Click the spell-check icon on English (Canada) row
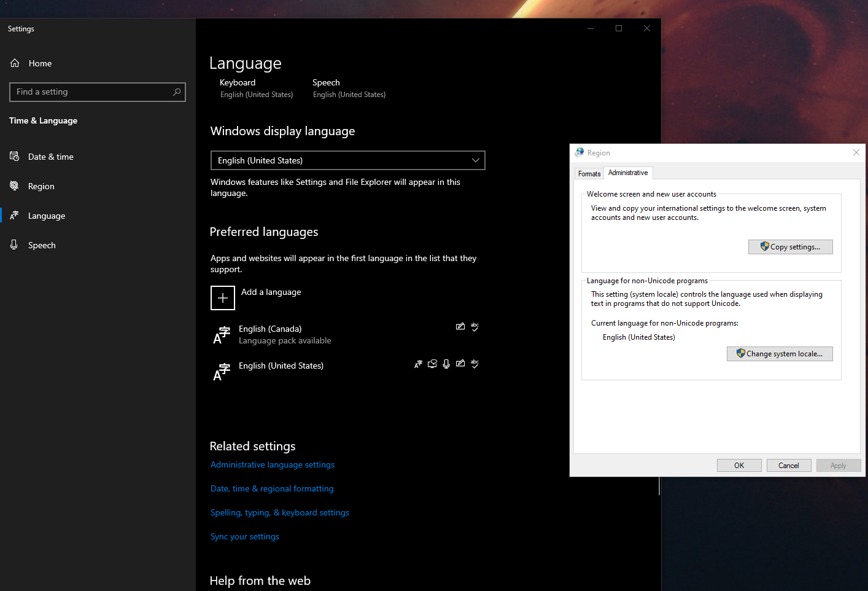Screen dimensions: 868x591 475,327
